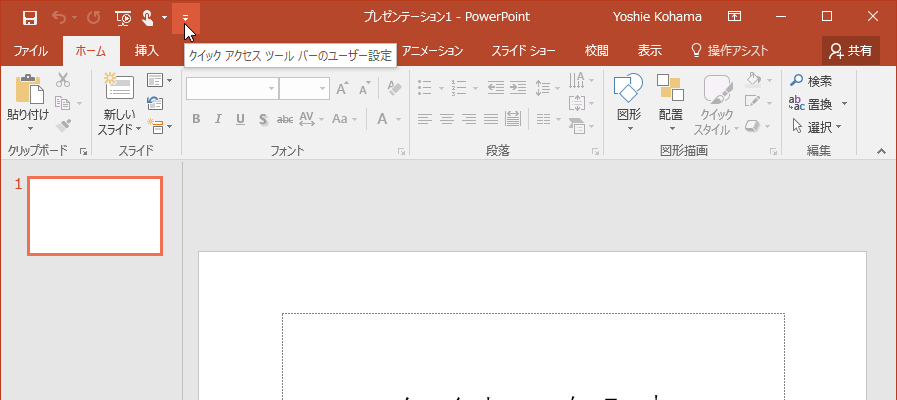Click Decrease Font Size icon
Image resolution: width=897 pixels, height=400 pixels.
(x=364, y=89)
